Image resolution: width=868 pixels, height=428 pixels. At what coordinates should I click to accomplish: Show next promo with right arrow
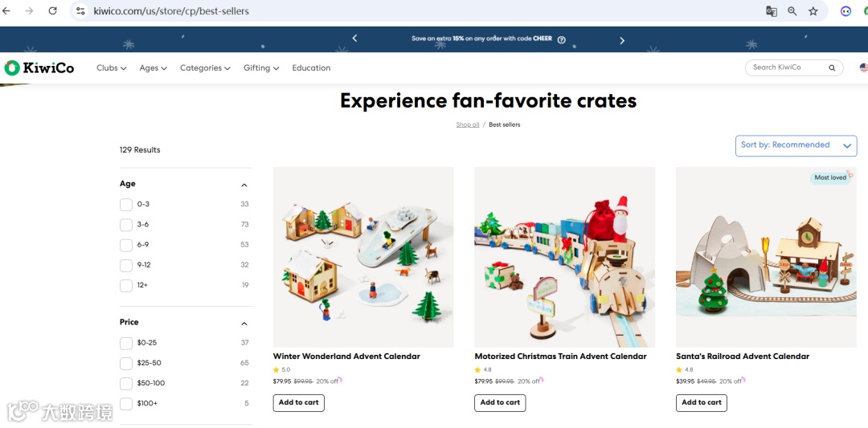(621, 40)
